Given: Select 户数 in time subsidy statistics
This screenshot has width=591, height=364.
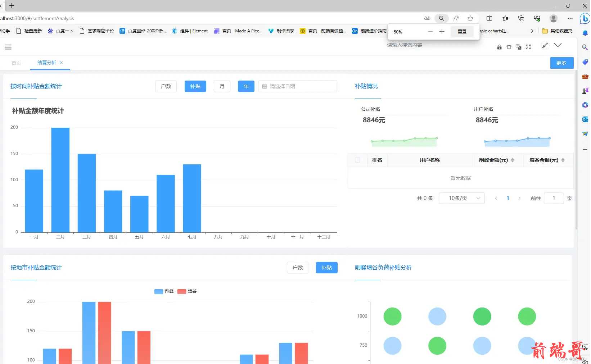Looking at the screenshot, I should (166, 86).
